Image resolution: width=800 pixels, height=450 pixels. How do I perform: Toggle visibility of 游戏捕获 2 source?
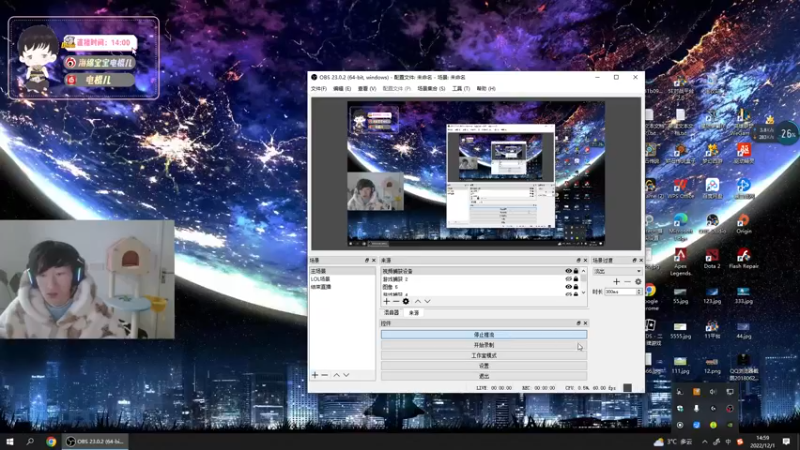pos(568,279)
